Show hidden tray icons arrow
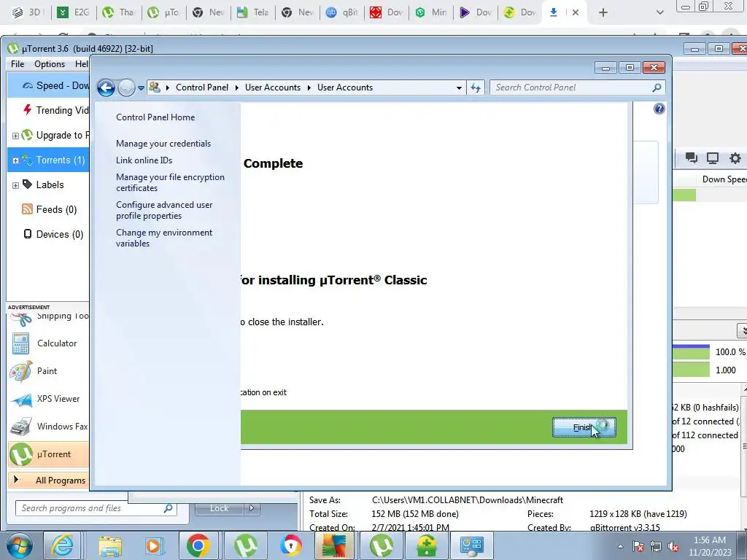747x560 pixels. pos(620,546)
